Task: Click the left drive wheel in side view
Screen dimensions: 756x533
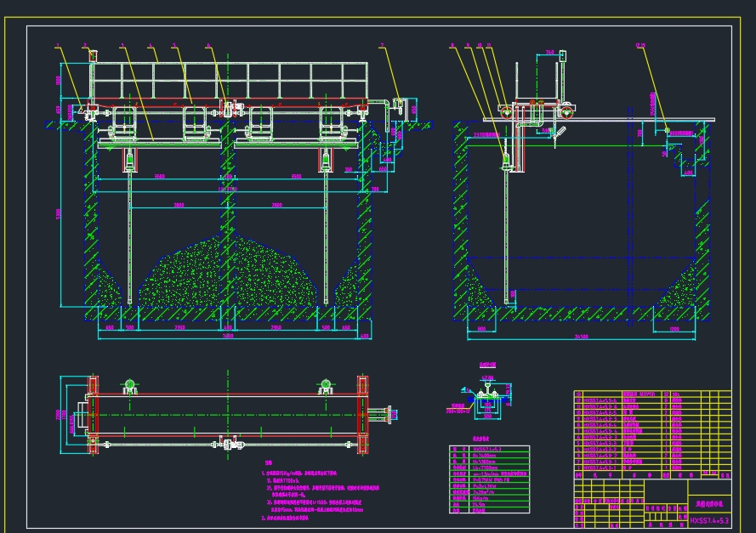Action: [507, 111]
